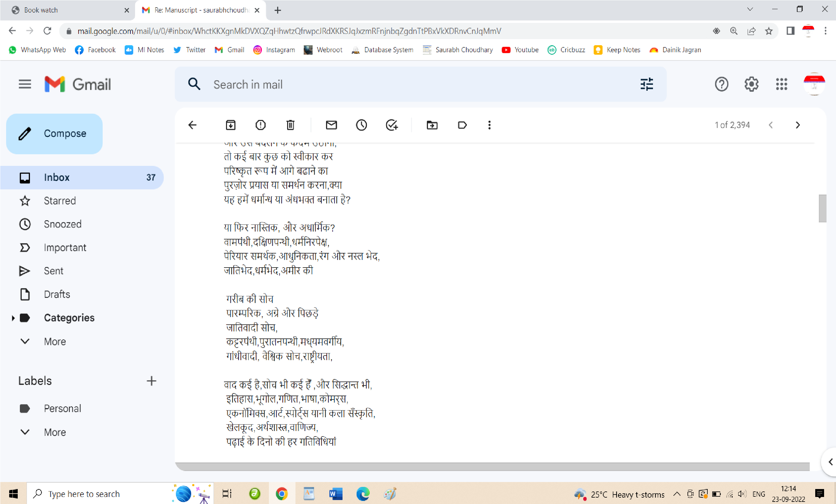Viewport: 836px width, 504px height.
Task: Archive this email using the archive icon
Action: (231, 125)
